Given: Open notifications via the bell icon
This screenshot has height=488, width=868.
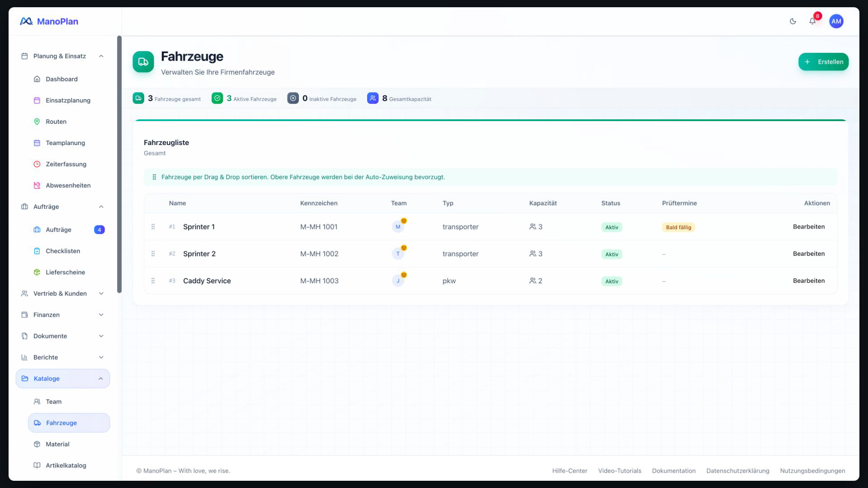Looking at the screenshot, I should point(812,21).
